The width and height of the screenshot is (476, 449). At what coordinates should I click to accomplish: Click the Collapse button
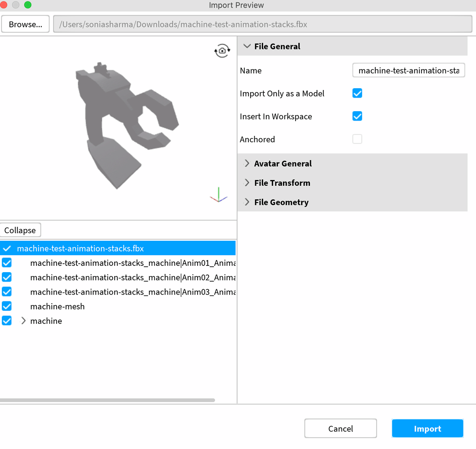pos(20,230)
